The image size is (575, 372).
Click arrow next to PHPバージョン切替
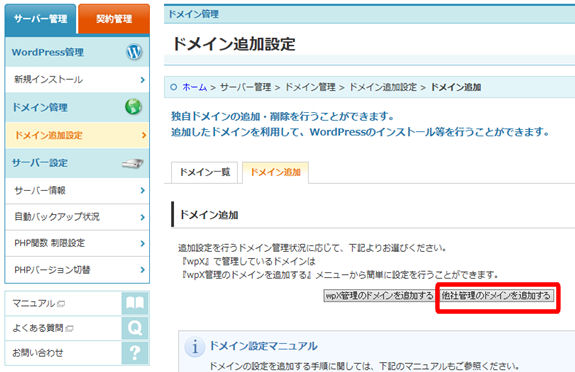143,270
